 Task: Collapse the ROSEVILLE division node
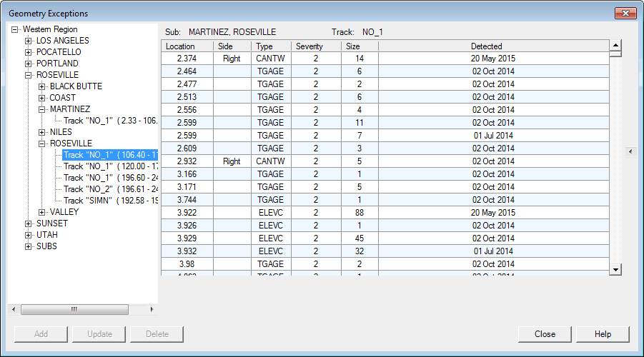pyautogui.click(x=29, y=75)
